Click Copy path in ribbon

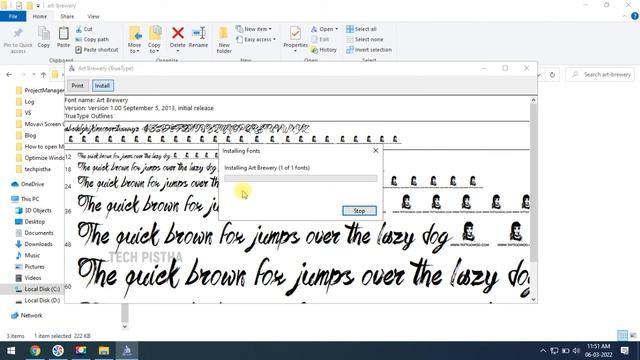pyautogui.click(x=92, y=40)
